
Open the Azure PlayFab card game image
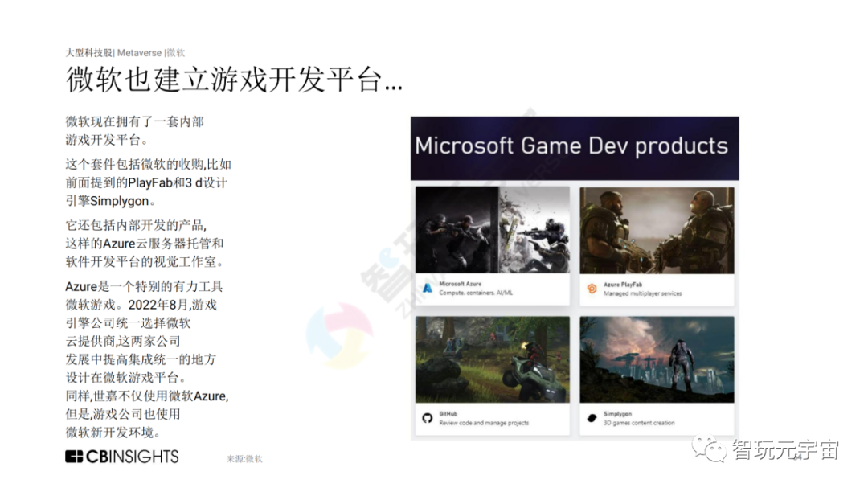point(657,231)
